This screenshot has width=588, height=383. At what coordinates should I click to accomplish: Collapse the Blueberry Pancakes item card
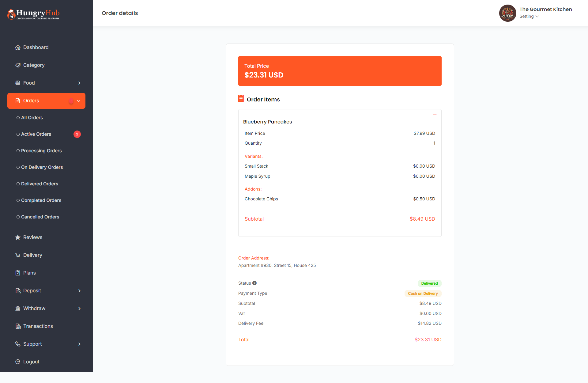pos(435,115)
